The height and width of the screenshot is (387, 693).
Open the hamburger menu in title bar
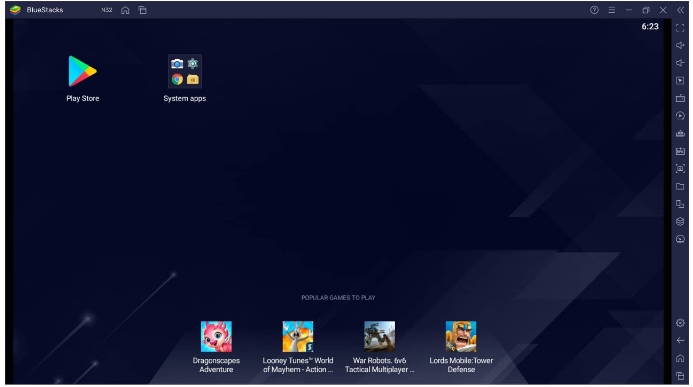(612, 10)
